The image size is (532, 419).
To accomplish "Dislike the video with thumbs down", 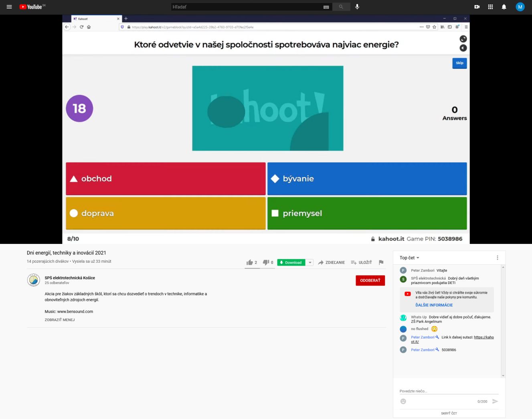I will [x=266, y=262].
